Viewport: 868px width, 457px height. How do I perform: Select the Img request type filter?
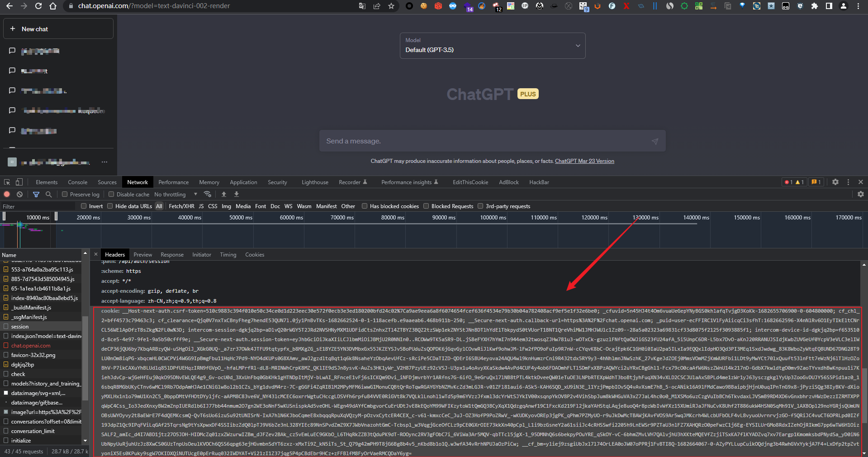click(x=226, y=206)
